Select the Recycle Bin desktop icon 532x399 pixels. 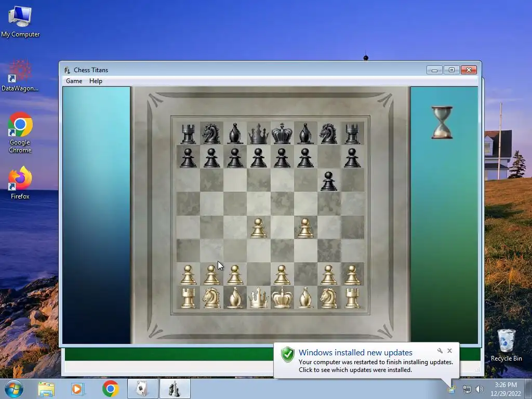tap(506, 345)
